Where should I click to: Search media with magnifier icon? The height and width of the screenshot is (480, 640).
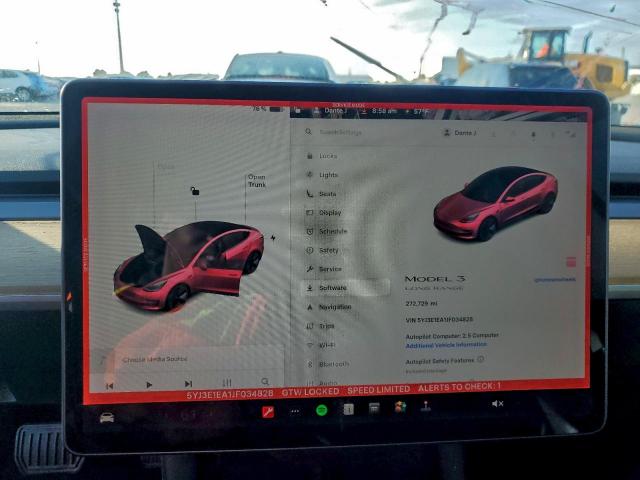(265, 381)
